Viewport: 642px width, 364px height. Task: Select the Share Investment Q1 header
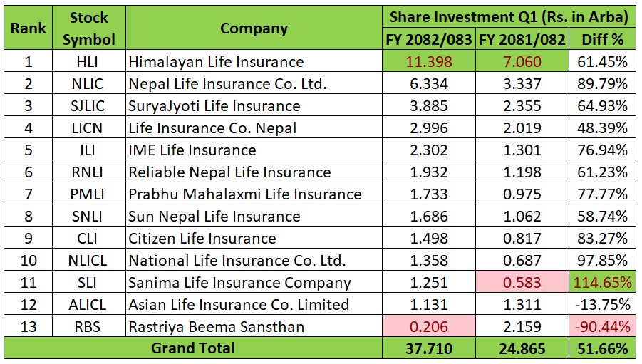click(509, 16)
